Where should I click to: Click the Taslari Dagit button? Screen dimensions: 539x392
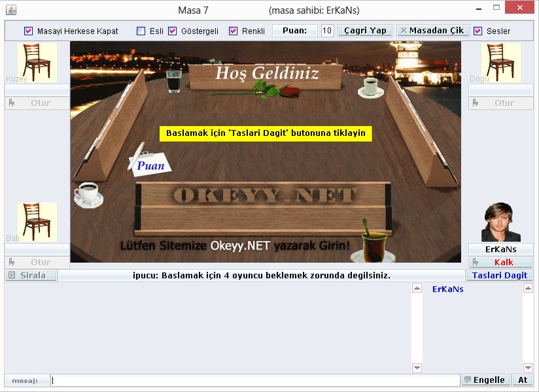(500, 275)
